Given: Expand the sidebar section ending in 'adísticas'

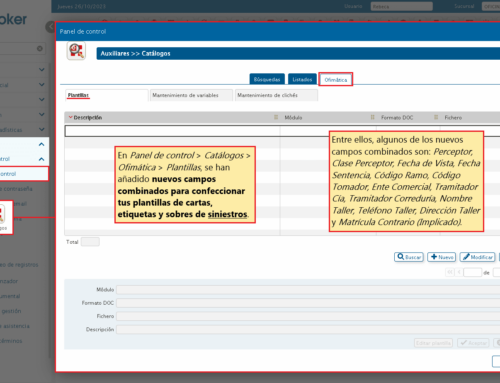Looking at the screenshot, I should click(41, 129).
